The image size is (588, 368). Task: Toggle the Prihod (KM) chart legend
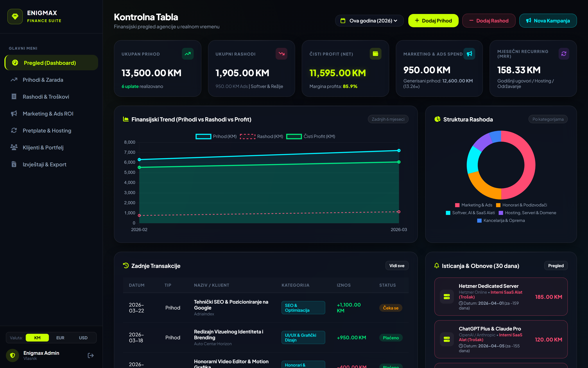click(x=216, y=137)
